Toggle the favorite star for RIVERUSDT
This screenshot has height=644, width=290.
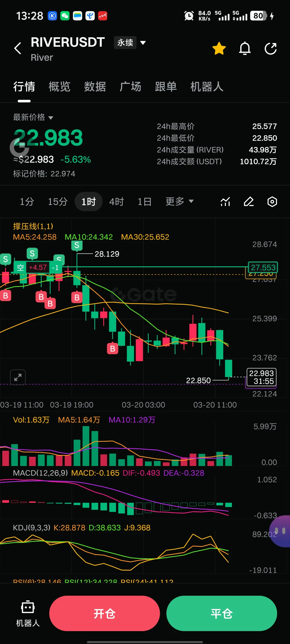(219, 48)
